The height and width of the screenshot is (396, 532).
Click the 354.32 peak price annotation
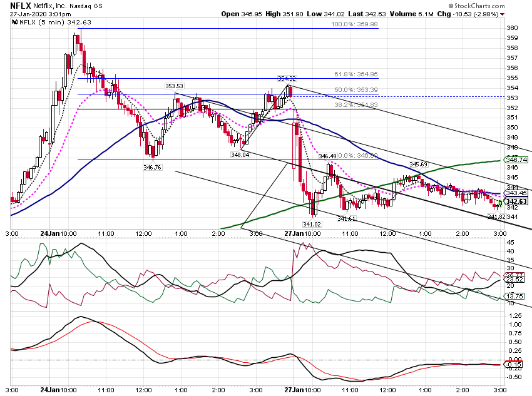(x=287, y=79)
